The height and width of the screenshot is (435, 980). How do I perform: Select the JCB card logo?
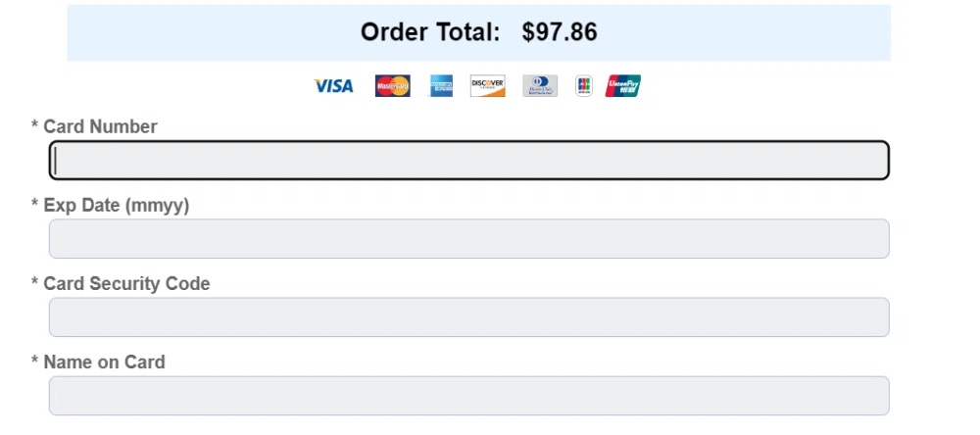pos(584,86)
